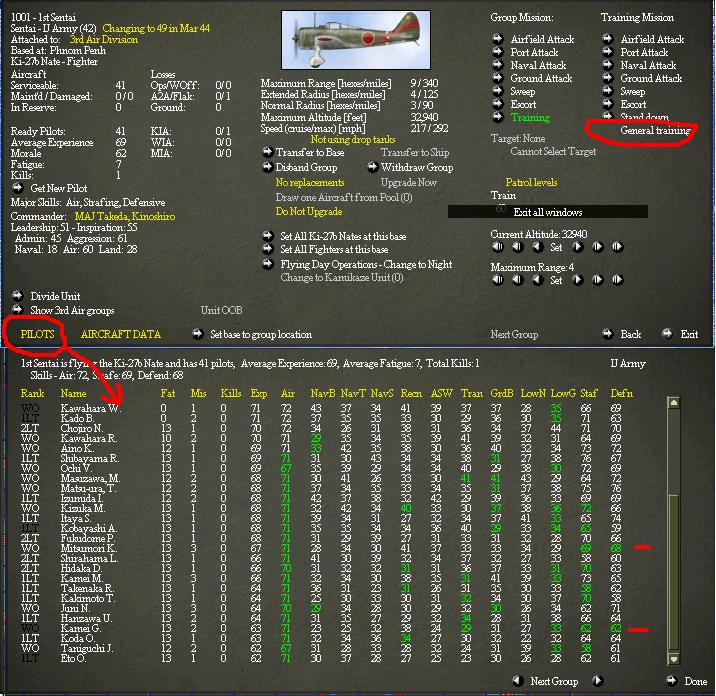Toggle the No replacements setting
The width and height of the screenshot is (716, 696).
point(310,182)
